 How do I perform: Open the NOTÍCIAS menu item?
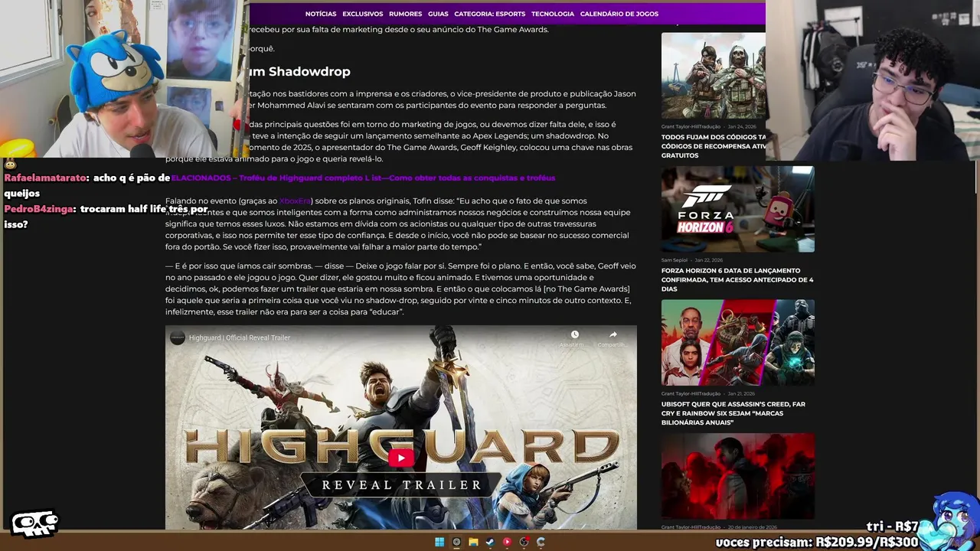click(x=321, y=14)
